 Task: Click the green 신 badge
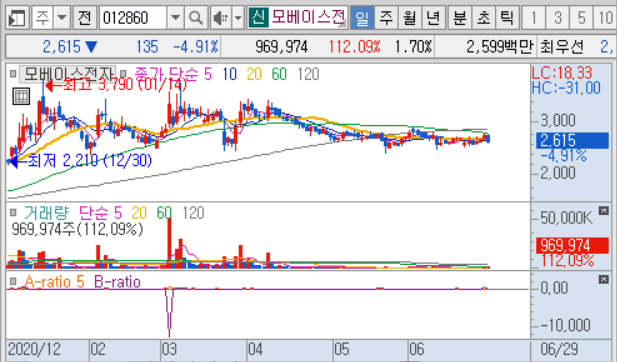click(x=258, y=17)
